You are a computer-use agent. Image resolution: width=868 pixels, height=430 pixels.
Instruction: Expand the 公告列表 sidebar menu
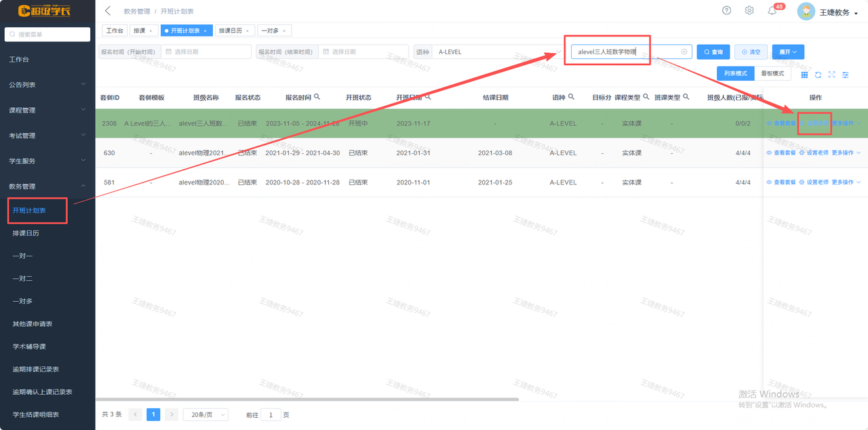coord(47,85)
